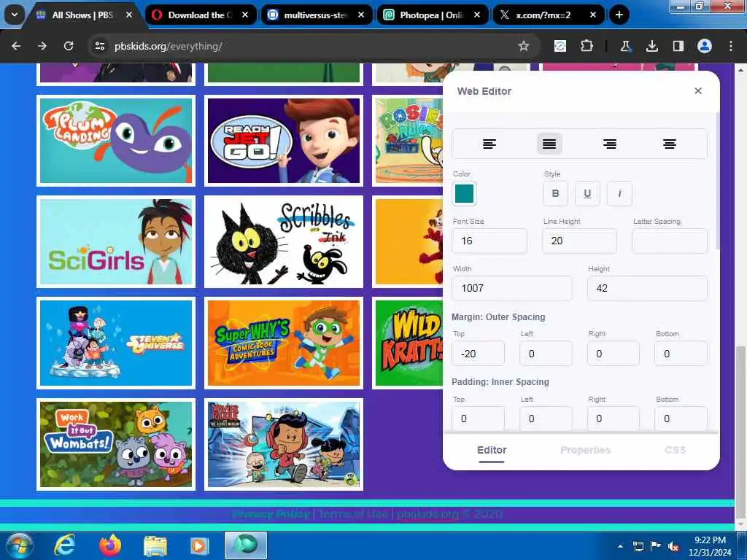
Task: Click the Padding Bottom field
Action: [x=681, y=419]
